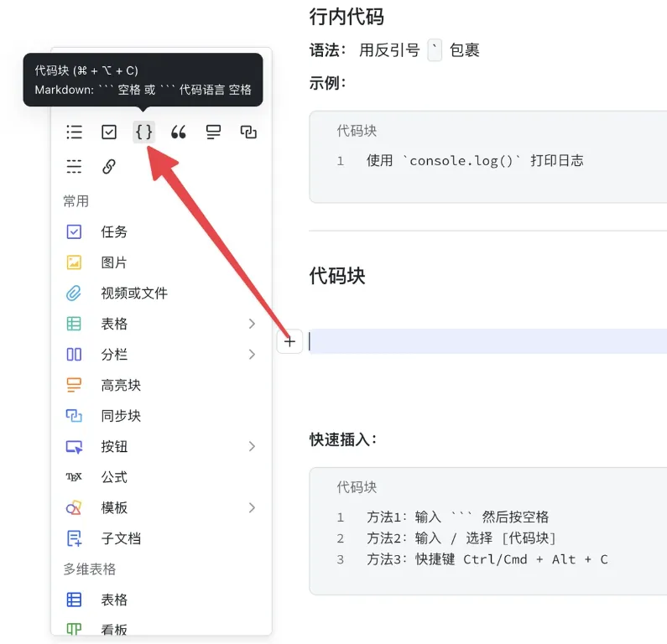Choose 视频或文件 from the insert menu
This screenshot has width=667, height=644.
(161, 293)
